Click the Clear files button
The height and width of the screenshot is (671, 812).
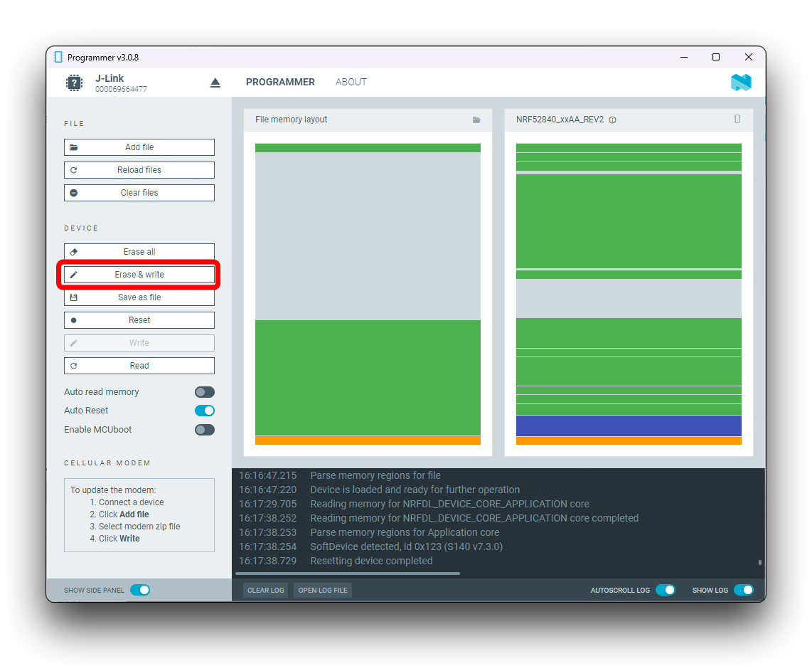point(139,193)
